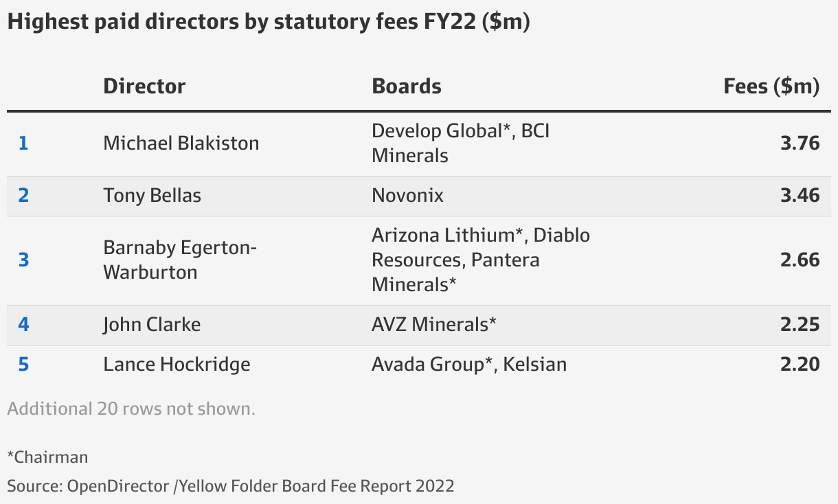
Task: Click Develop Global*, BCI Minerals cell
Action: coord(461,143)
